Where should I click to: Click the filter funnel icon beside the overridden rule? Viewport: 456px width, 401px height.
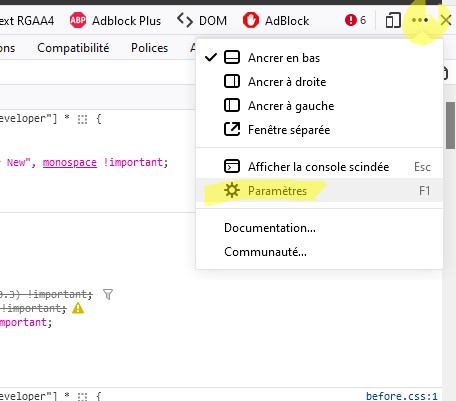[108, 294]
